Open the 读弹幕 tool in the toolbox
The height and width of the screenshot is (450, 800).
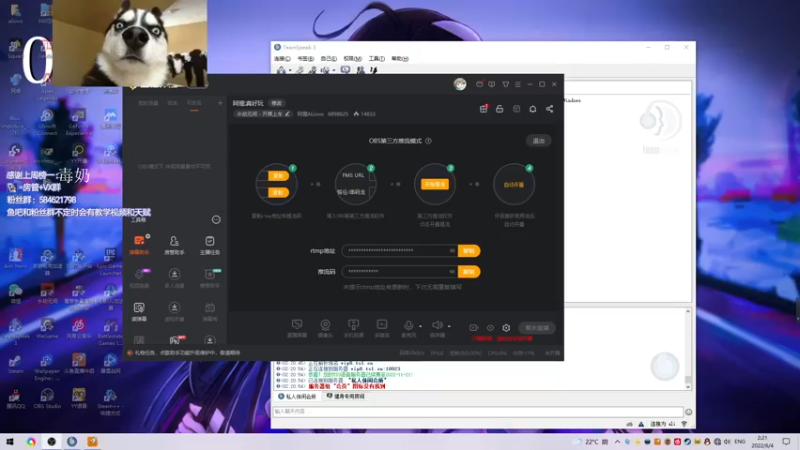(x=139, y=311)
